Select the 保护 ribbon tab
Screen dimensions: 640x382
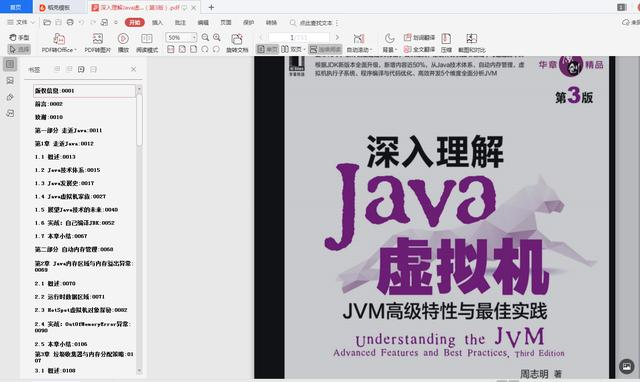pyautogui.click(x=249, y=22)
